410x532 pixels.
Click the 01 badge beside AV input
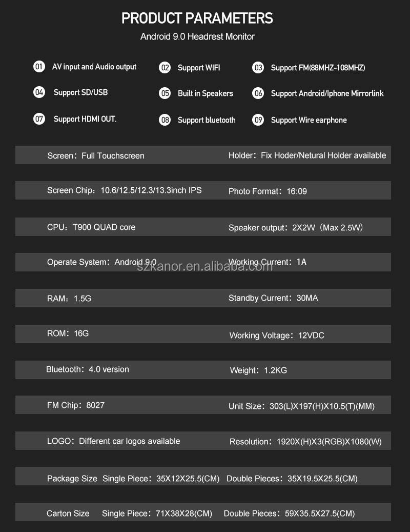39,67
